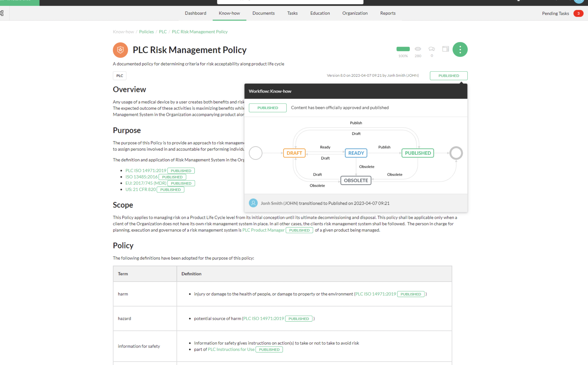This screenshot has height=365, width=588.
Task: Open the audit log window icon near actions menu
Action: coord(445,49)
